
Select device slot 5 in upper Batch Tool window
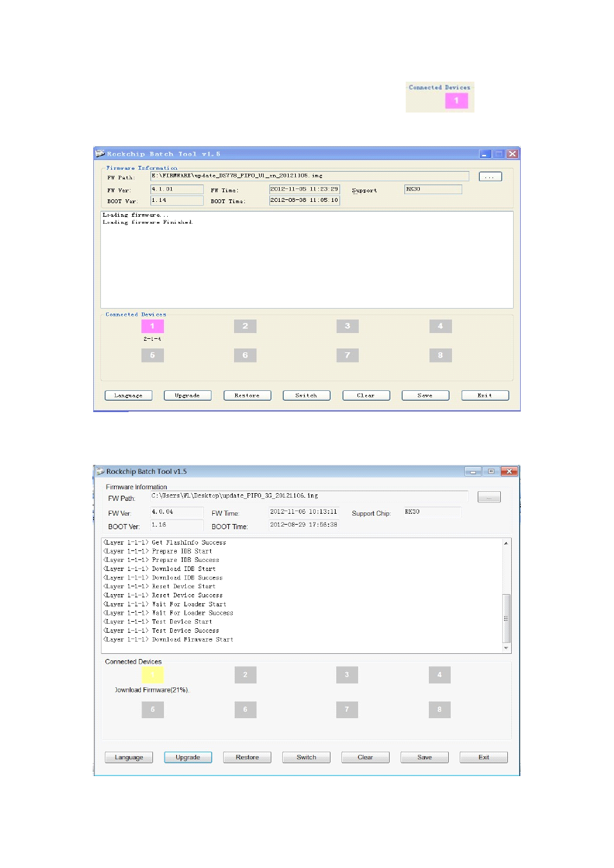coord(152,355)
